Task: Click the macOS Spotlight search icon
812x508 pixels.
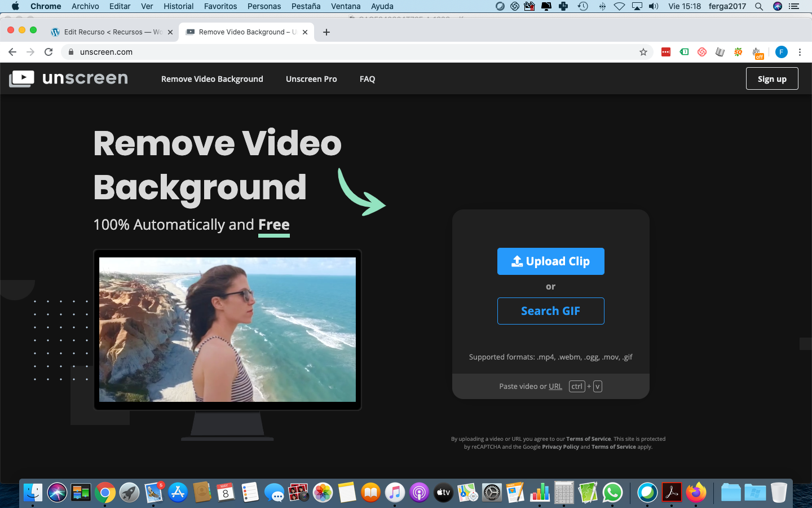Action: coord(759,6)
